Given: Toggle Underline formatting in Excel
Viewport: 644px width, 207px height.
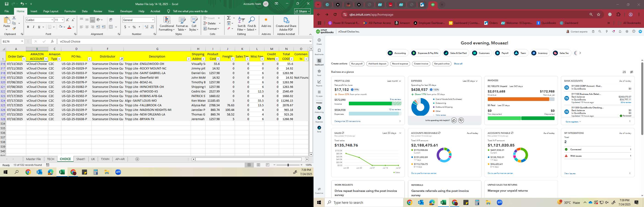Looking at the screenshot, I should pyautogui.click(x=39, y=27).
